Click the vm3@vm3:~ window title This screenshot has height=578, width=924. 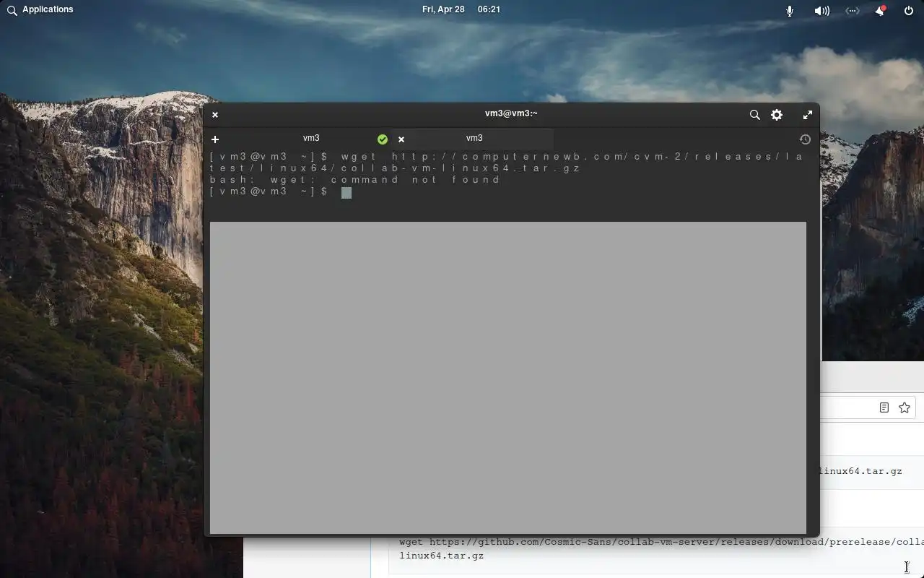click(511, 113)
